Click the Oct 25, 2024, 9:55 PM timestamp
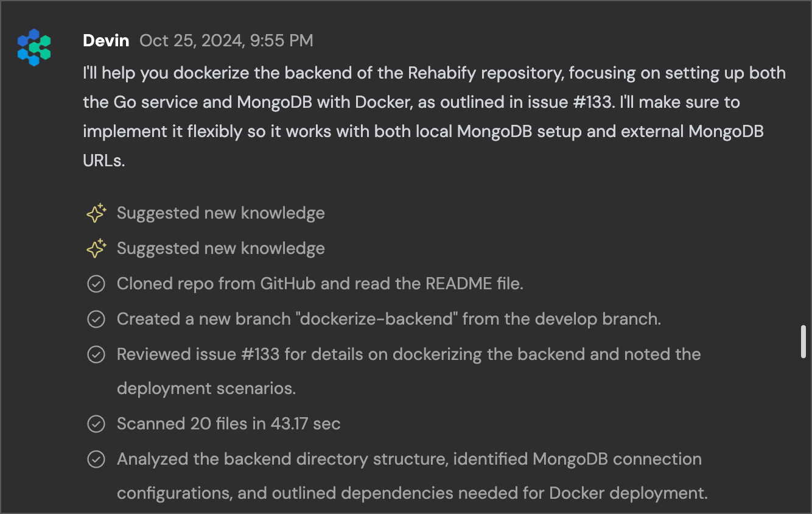This screenshot has width=812, height=514. pyautogui.click(x=226, y=41)
